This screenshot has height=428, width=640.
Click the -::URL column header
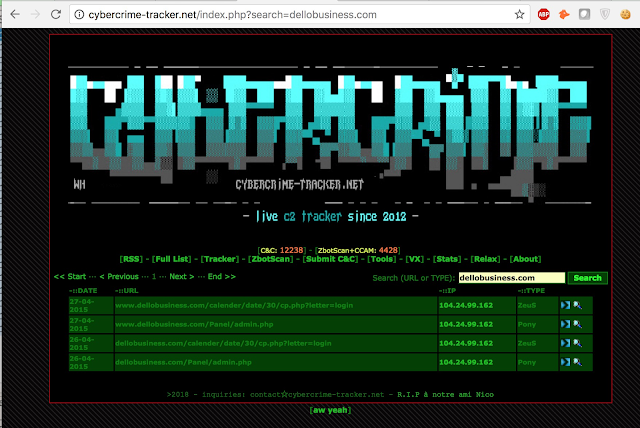pyautogui.click(x=127, y=291)
